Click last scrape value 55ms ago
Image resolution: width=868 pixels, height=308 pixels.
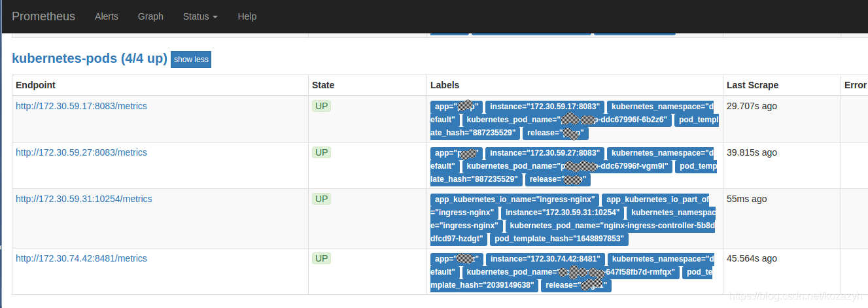[x=747, y=199]
